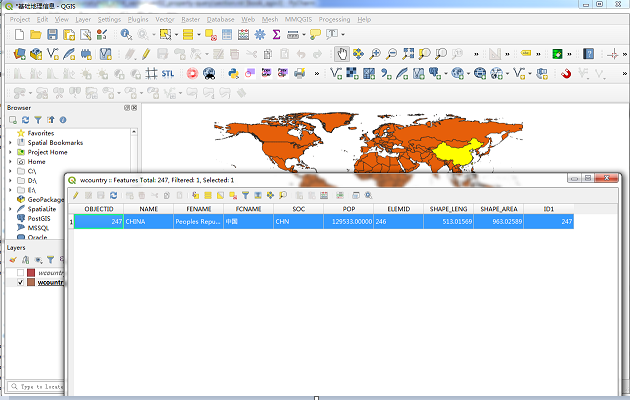Select the Zoom In tool
The width and height of the screenshot is (630, 400).
pos(375,54)
